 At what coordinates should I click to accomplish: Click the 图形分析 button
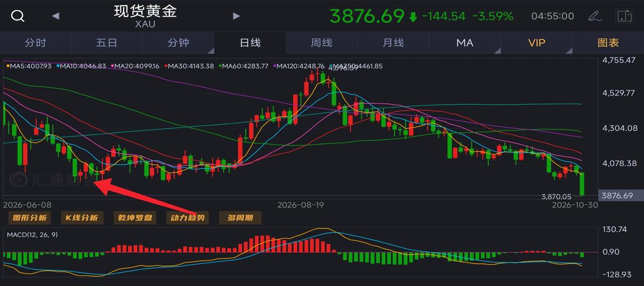coord(30,218)
